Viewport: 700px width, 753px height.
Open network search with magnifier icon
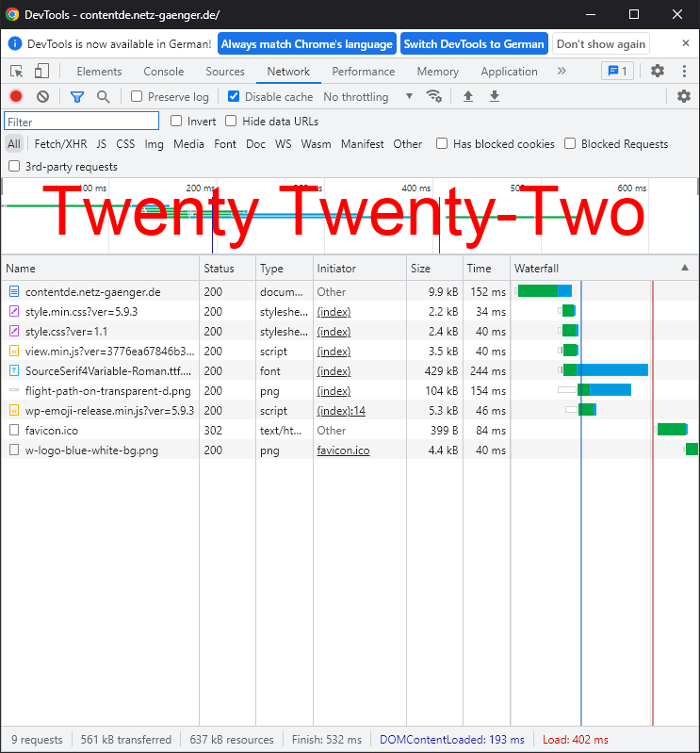103,96
